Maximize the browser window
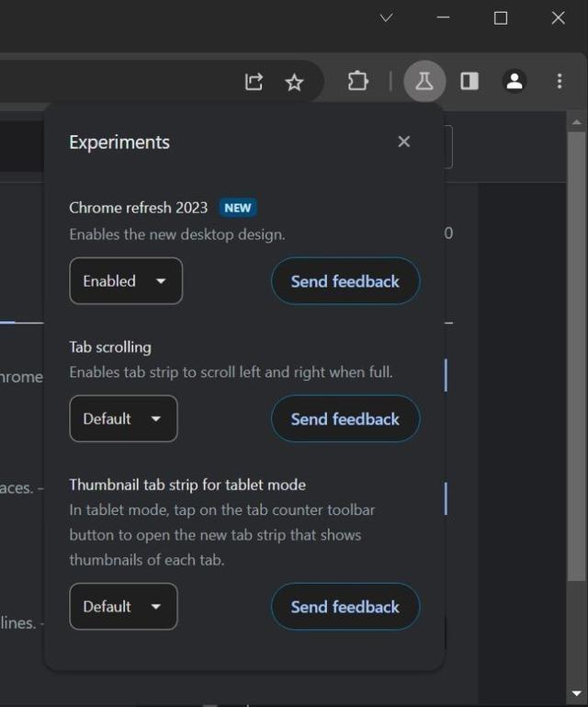 pyautogui.click(x=501, y=18)
